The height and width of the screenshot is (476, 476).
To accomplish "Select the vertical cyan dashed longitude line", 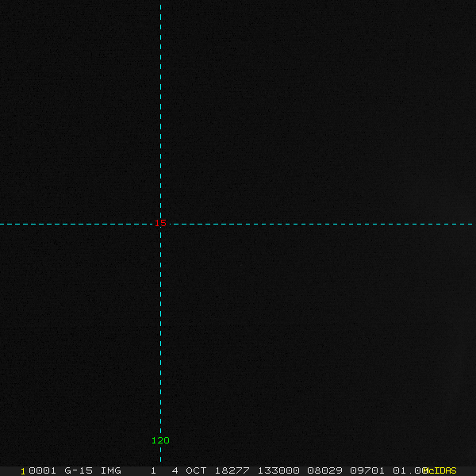I will click(160, 233).
